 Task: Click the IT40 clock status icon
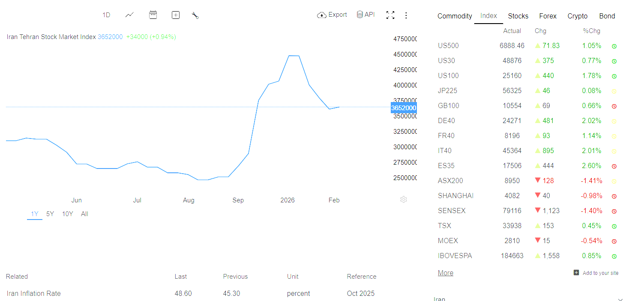coord(614,151)
